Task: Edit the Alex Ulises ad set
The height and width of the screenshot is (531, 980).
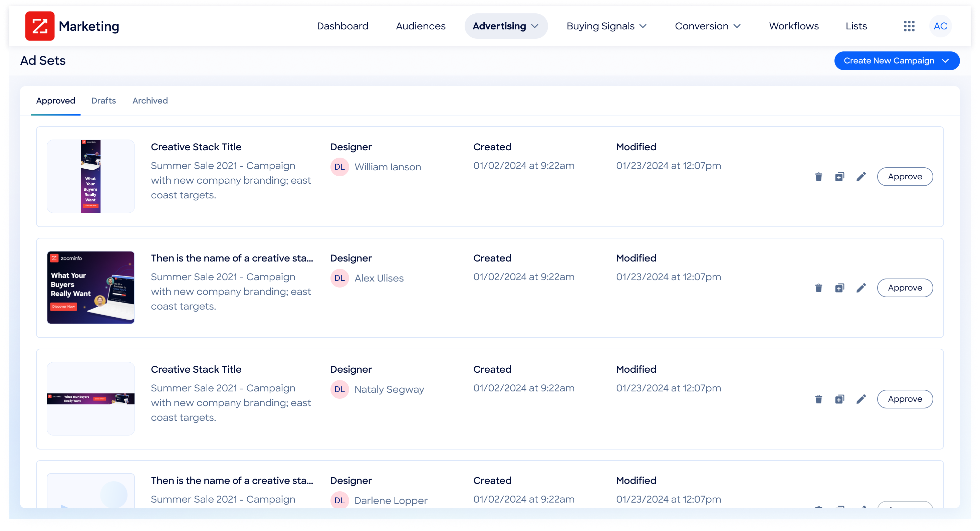Action: (x=861, y=288)
